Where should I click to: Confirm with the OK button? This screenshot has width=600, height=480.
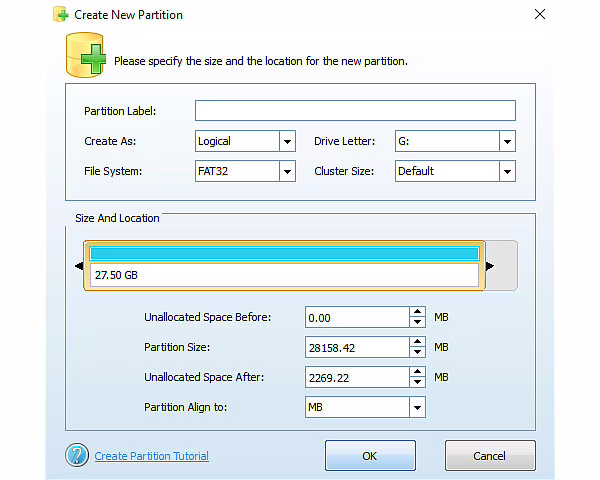(370, 456)
